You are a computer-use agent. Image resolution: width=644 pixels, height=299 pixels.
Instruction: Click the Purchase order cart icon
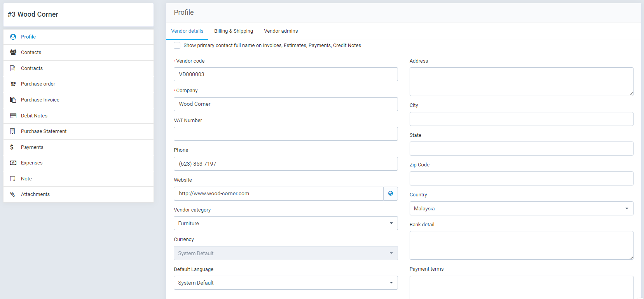coord(13,84)
